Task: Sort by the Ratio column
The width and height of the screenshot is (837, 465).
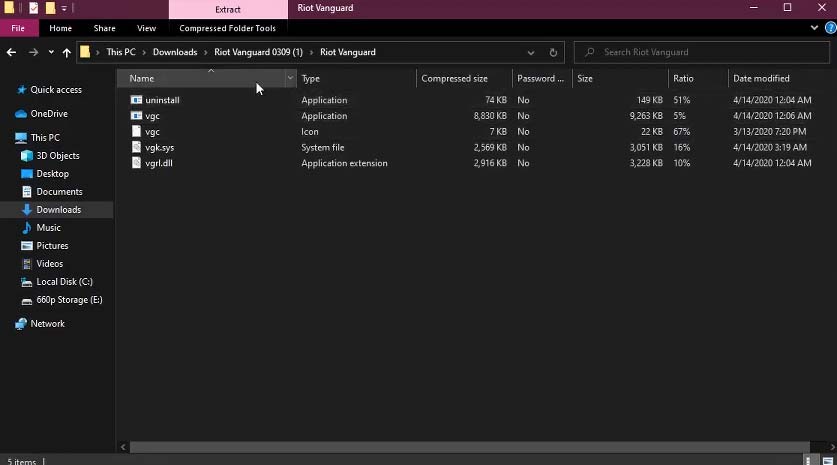Action: tap(698, 78)
